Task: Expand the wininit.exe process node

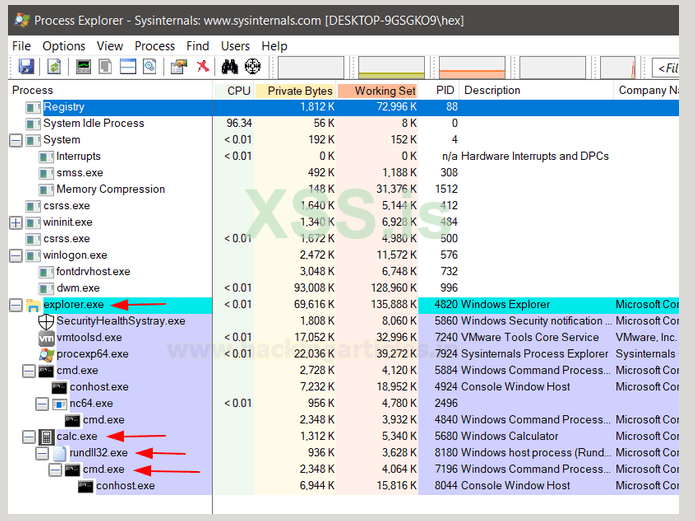Action: [15, 223]
